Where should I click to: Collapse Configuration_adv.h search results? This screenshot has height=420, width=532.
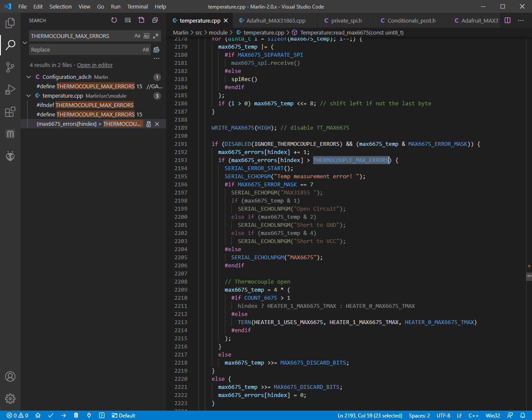pyautogui.click(x=29, y=77)
